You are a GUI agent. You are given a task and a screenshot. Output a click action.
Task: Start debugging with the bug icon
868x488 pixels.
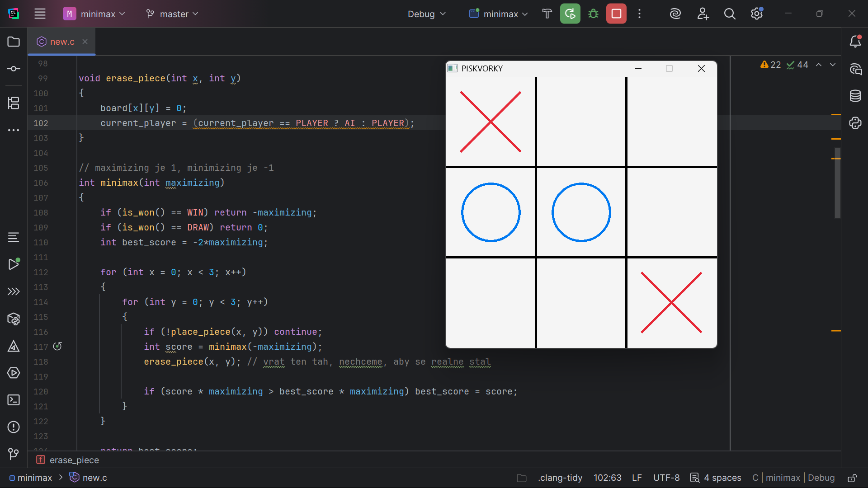593,14
